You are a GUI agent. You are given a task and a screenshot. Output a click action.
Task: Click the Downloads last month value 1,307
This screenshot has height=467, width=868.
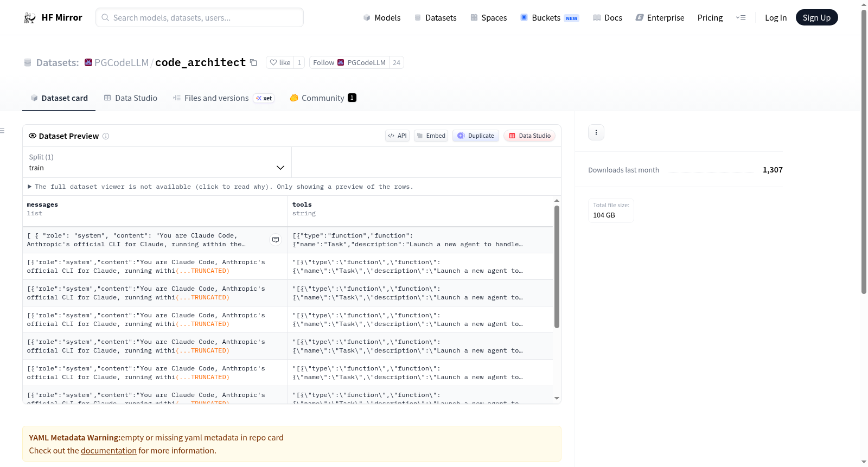[x=773, y=170]
